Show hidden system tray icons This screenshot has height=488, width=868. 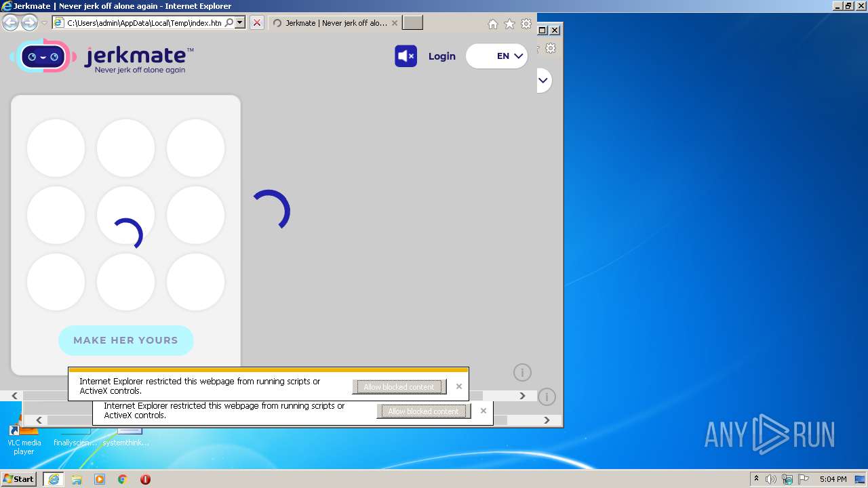(x=757, y=479)
